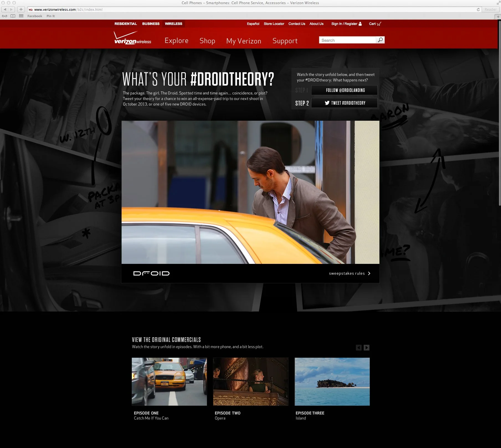
Task: Open the Episode Two opera thumbnail
Action: 251,382
